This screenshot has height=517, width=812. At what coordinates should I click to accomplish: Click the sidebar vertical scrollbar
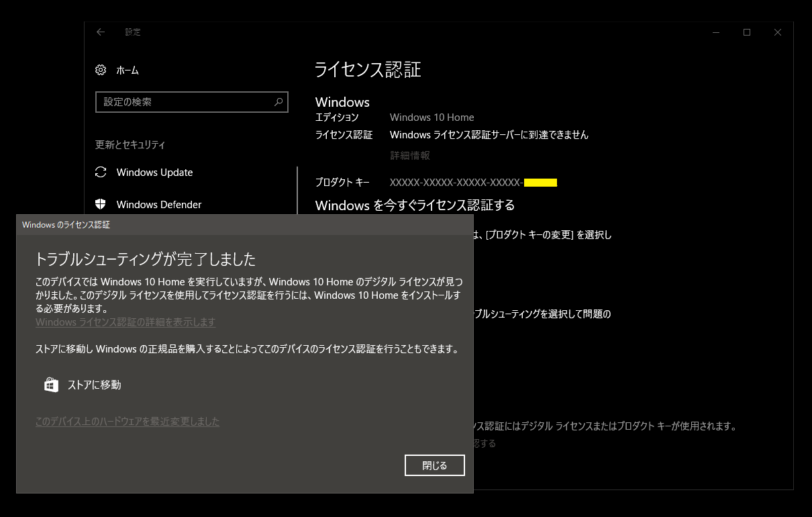(x=297, y=191)
